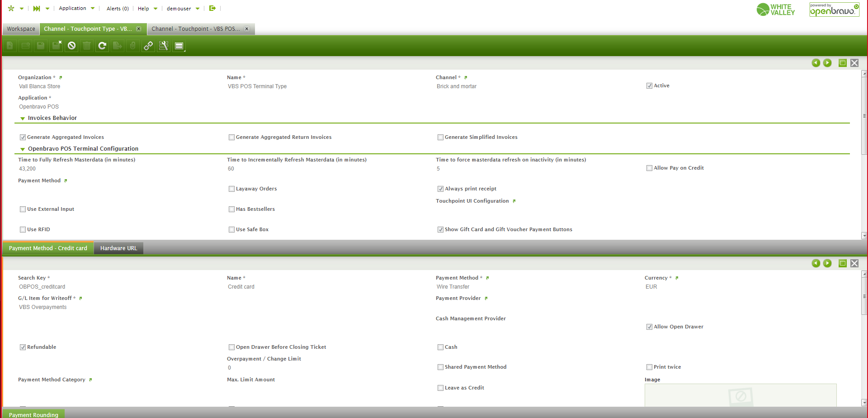This screenshot has width=868, height=418.
Task: Check the Shared Payment Method box
Action: tap(440, 367)
